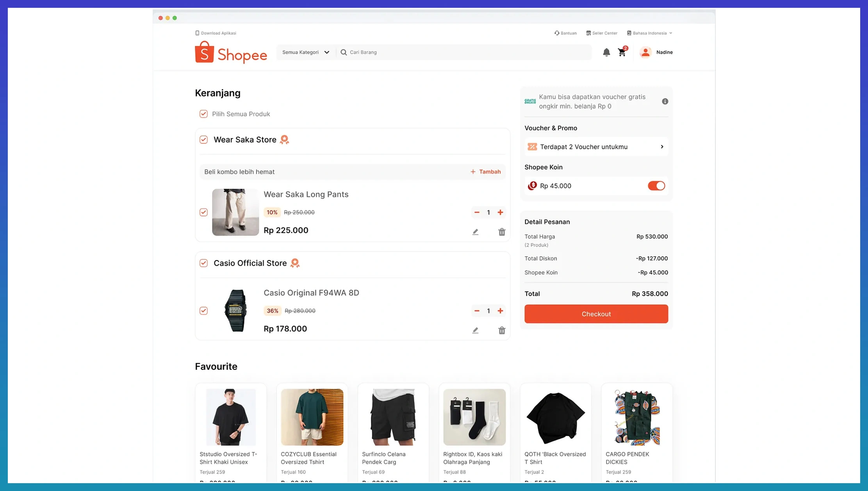Open the notification bell
Image resolution: width=868 pixels, height=491 pixels.
coord(606,52)
